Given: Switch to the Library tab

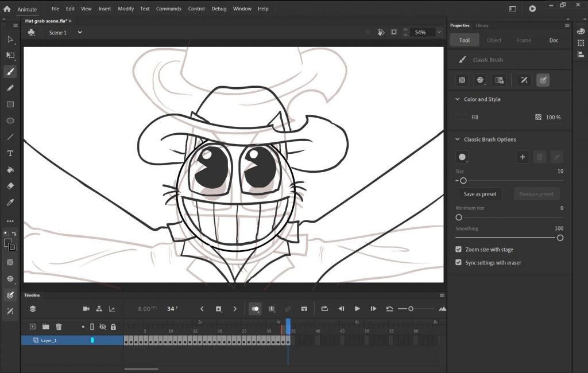Looking at the screenshot, I should pos(482,25).
